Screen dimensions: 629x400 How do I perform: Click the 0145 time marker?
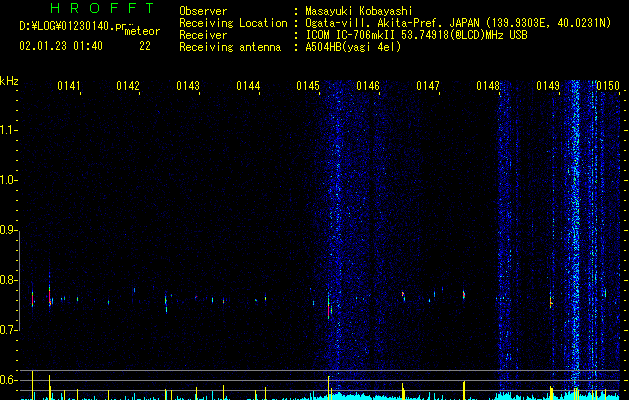click(x=308, y=86)
